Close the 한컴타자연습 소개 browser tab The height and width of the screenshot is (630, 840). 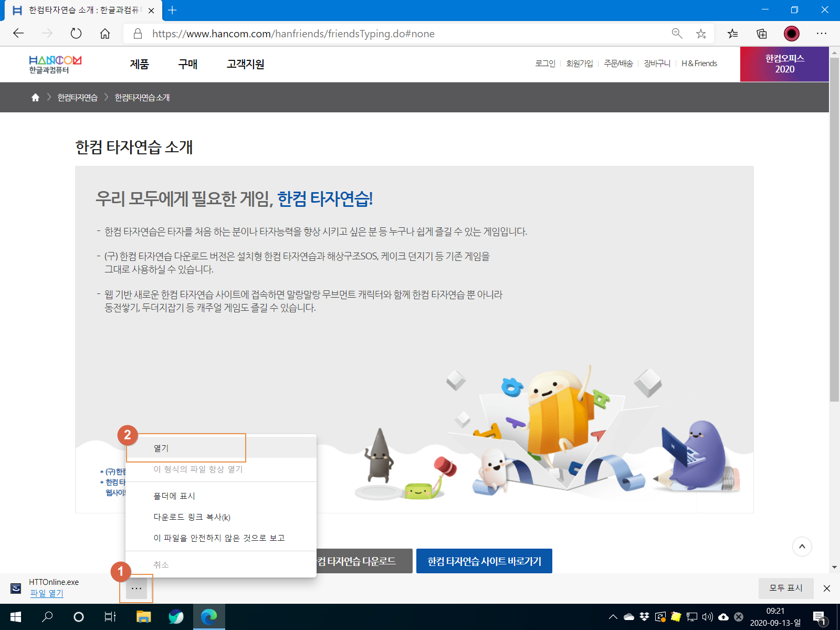(151, 10)
